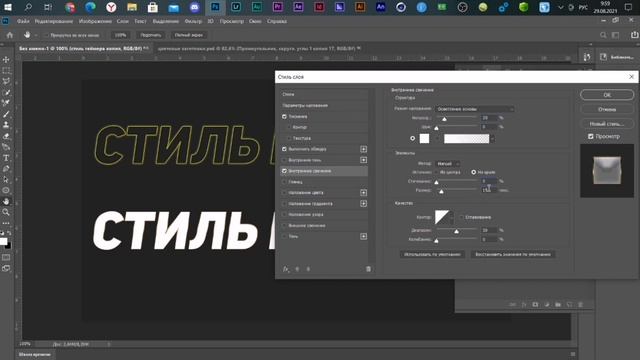
Task: Click the Quick Mask mode icon
Action: coord(6,258)
